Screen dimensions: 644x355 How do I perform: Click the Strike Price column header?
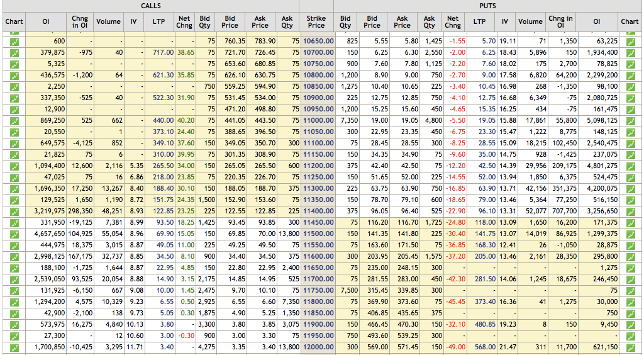pyautogui.click(x=316, y=22)
